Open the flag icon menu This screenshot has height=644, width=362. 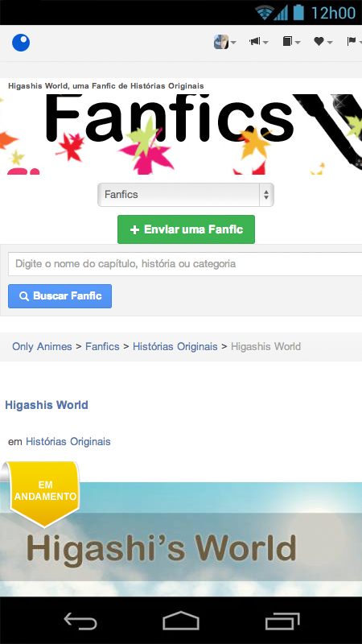(x=354, y=42)
